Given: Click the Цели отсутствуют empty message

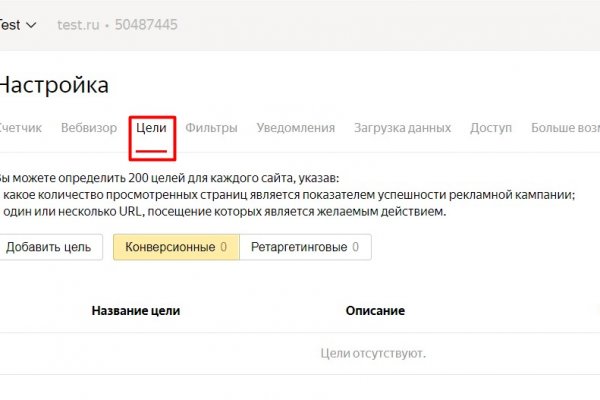Looking at the screenshot, I should tap(373, 353).
